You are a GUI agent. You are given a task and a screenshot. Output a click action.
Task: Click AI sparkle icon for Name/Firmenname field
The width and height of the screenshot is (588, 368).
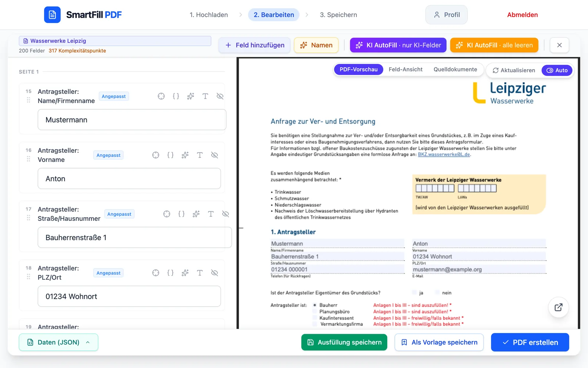pos(191,96)
